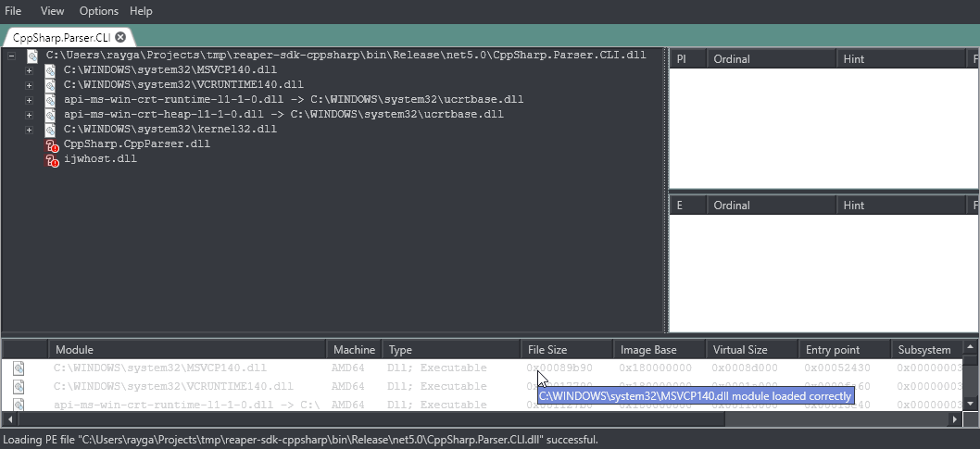Viewport: 980px width, 449px height.
Task: Expand the VCRUNTIME140.dll tree node
Action: [29, 85]
